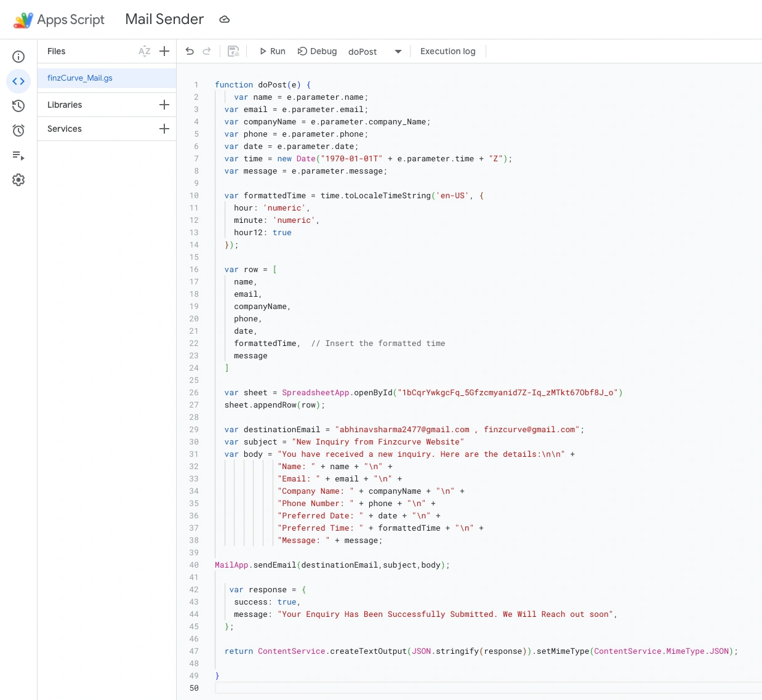Undo the last edit
The width and height of the screenshot is (762, 700).
[x=190, y=51]
